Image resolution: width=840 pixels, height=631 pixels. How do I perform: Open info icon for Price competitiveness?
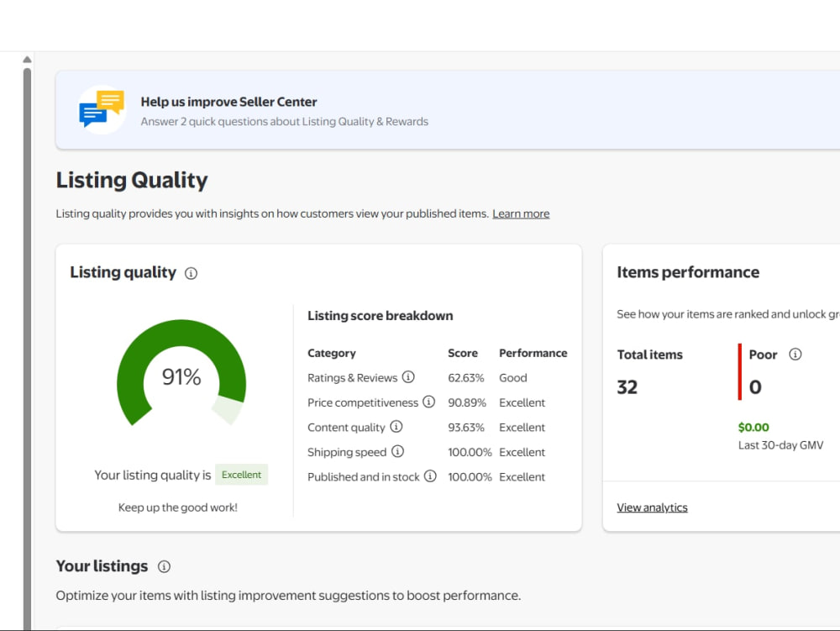coord(428,402)
